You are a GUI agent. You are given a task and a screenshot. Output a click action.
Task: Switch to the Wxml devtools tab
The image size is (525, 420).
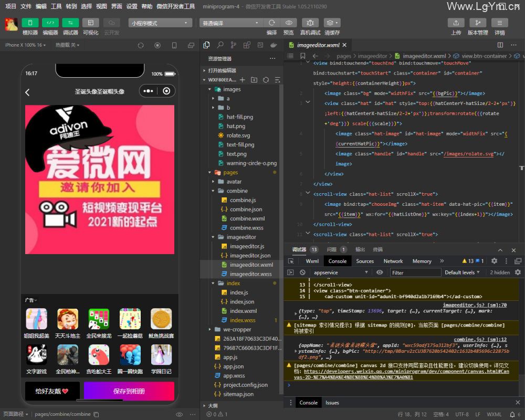click(312, 261)
